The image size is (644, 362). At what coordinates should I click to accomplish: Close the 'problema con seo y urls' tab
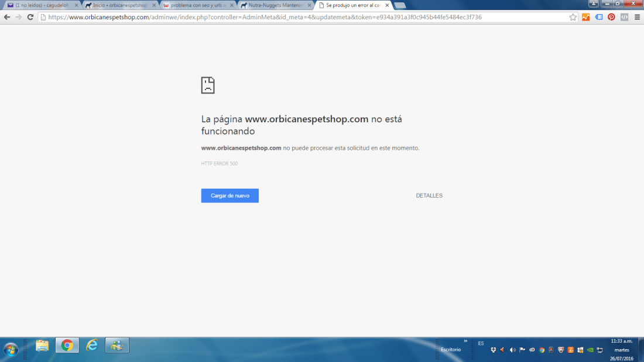(x=232, y=5)
